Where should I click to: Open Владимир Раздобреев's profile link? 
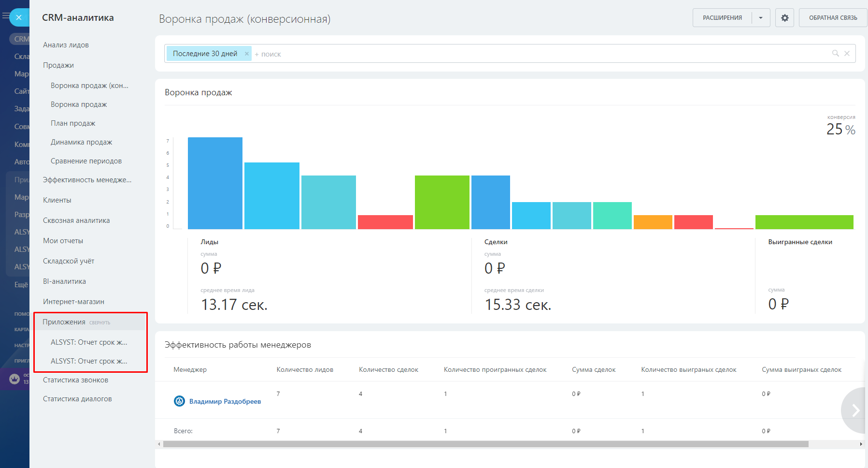225,401
